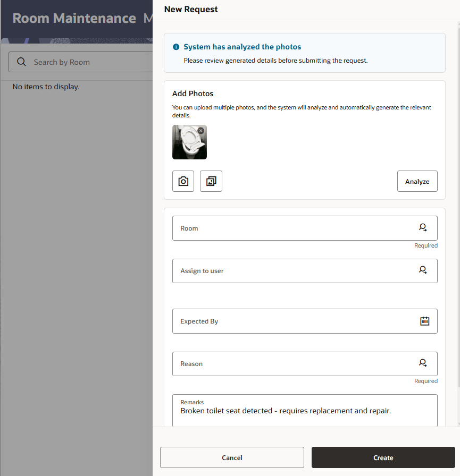
Task: Click into the Remarks text area
Action: coord(305,411)
